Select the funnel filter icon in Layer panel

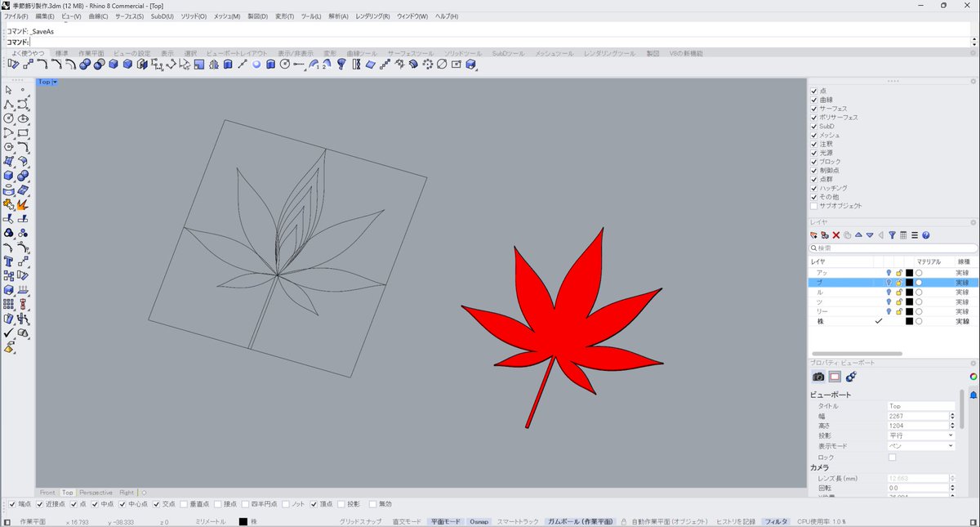point(893,235)
